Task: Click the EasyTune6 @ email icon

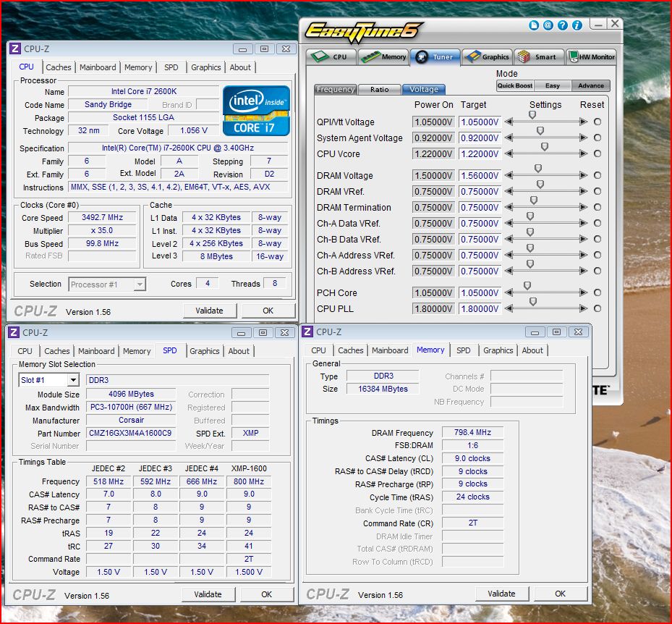Action: pyautogui.click(x=548, y=25)
